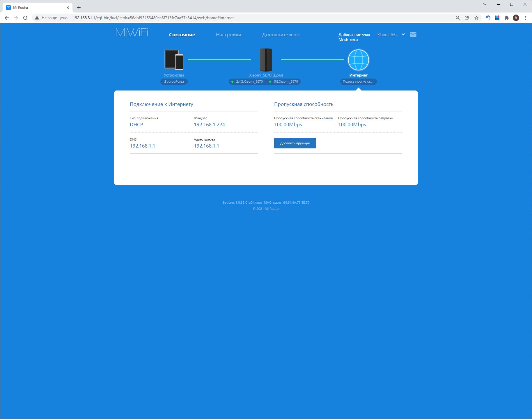Click the Интернет label

pyautogui.click(x=359, y=75)
